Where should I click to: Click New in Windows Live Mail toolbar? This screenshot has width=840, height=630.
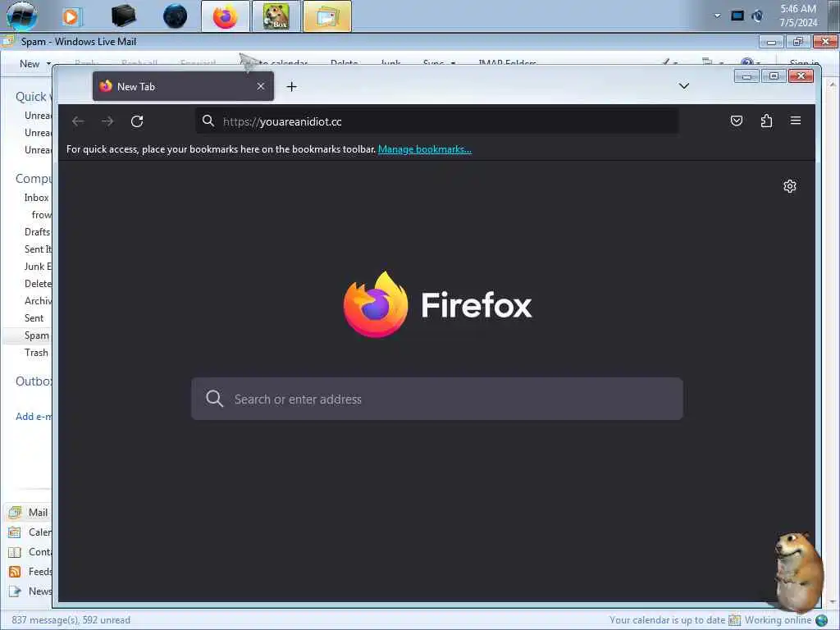pos(30,64)
